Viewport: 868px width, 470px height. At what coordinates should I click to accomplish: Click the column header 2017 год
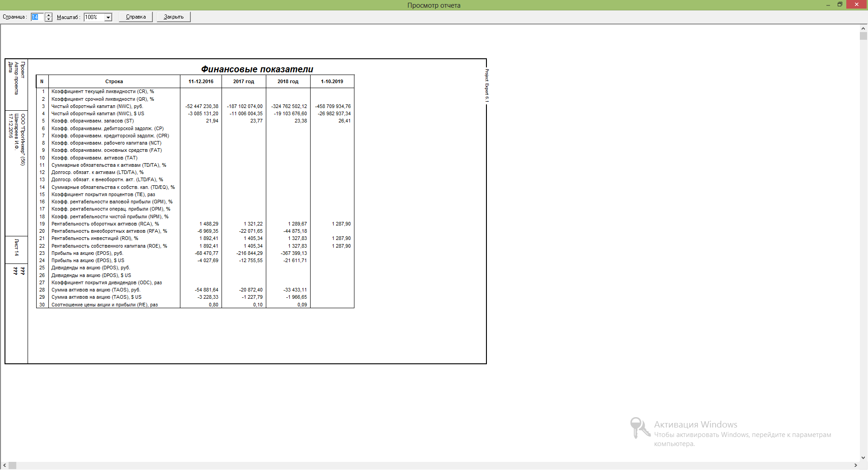point(244,81)
